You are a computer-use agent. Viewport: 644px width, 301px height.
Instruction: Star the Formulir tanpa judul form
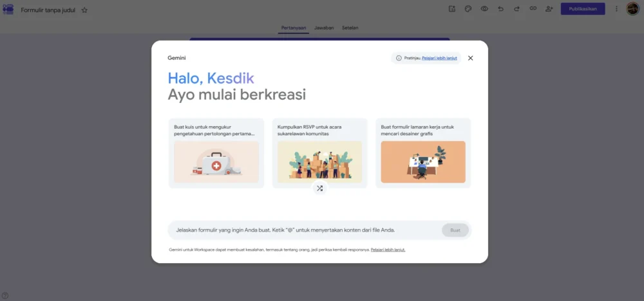pyautogui.click(x=84, y=10)
